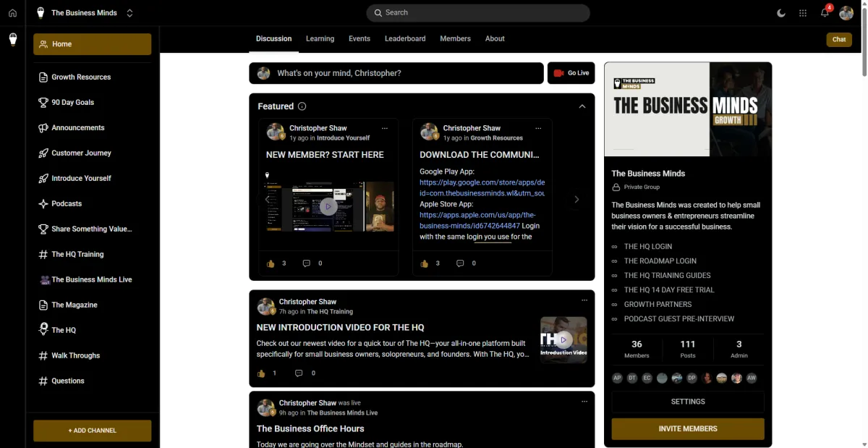The image size is (868, 448).
Task: Open the Chat button
Action: 839,40
